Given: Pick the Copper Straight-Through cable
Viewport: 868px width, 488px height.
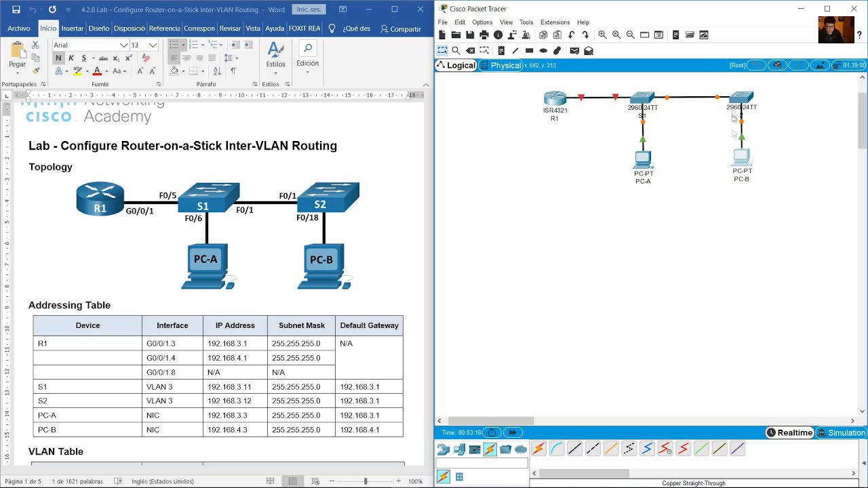Looking at the screenshot, I should point(574,449).
